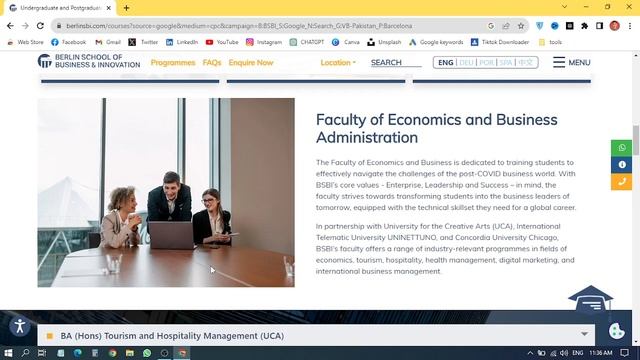Click the blue info side button
640x360 pixels.
pyautogui.click(x=621, y=164)
